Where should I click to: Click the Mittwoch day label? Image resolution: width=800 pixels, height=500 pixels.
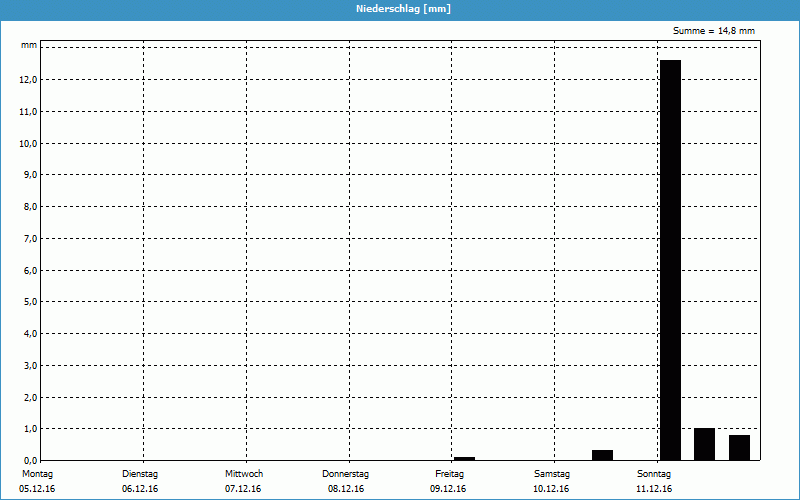(x=243, y=473)
